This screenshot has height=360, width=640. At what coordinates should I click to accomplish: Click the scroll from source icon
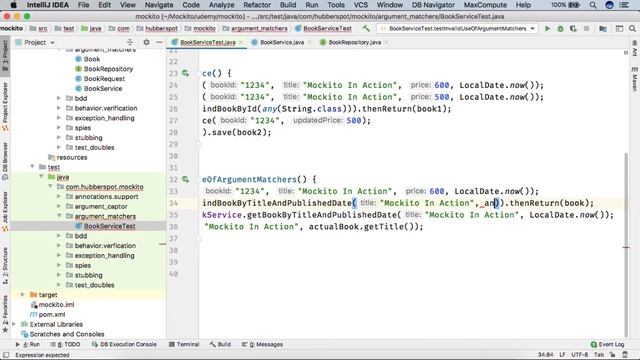point(130,42)
